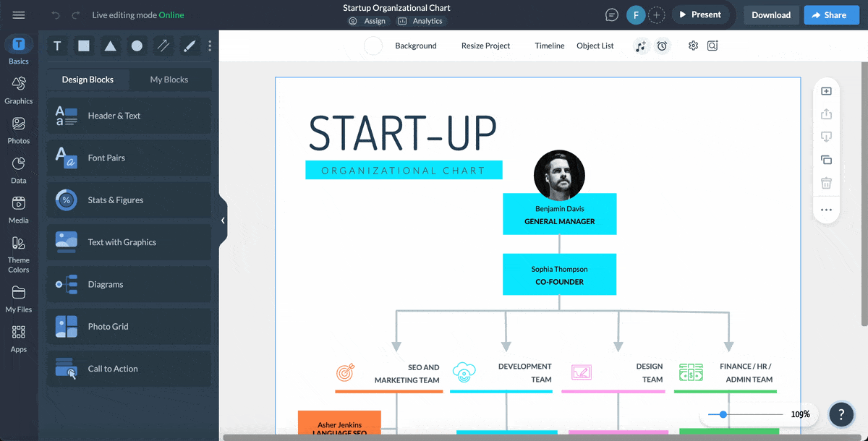Duplicate the page via the copy icon
868x441 pixels.
(x=826, y=160)
